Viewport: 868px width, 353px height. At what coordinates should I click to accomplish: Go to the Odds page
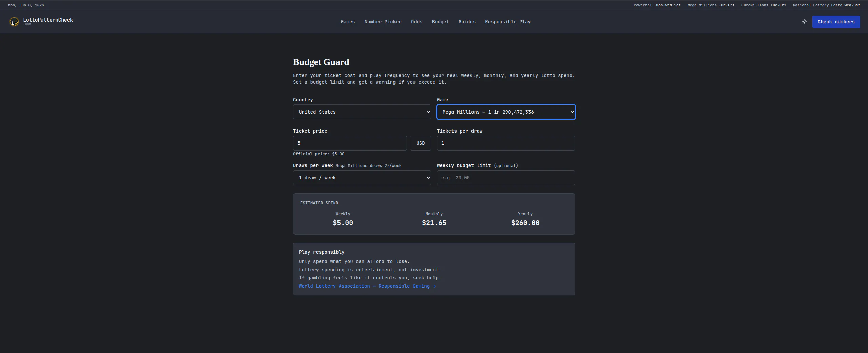pyautogui.click(x=417, y=22)
